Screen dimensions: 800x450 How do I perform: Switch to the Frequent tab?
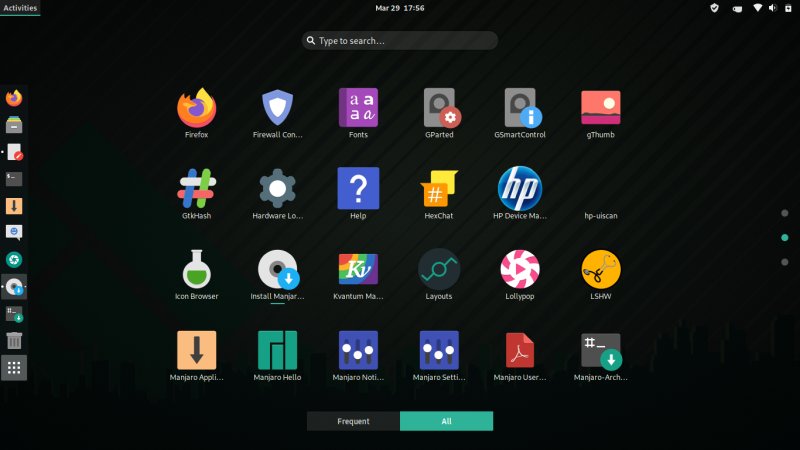353,421
